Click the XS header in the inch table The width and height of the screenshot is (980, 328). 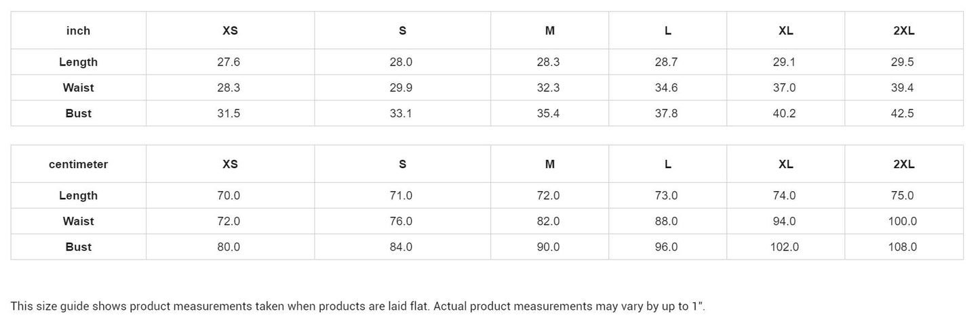(230, 30)
